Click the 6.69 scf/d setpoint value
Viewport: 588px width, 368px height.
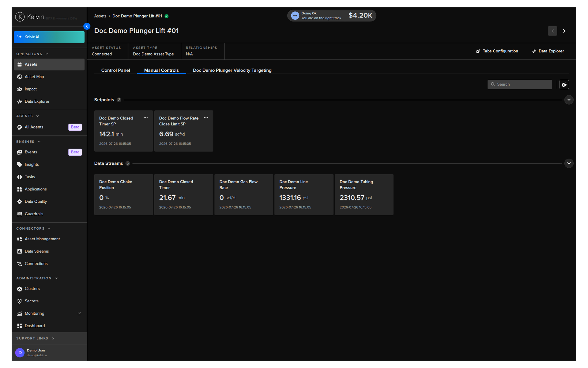172,134
